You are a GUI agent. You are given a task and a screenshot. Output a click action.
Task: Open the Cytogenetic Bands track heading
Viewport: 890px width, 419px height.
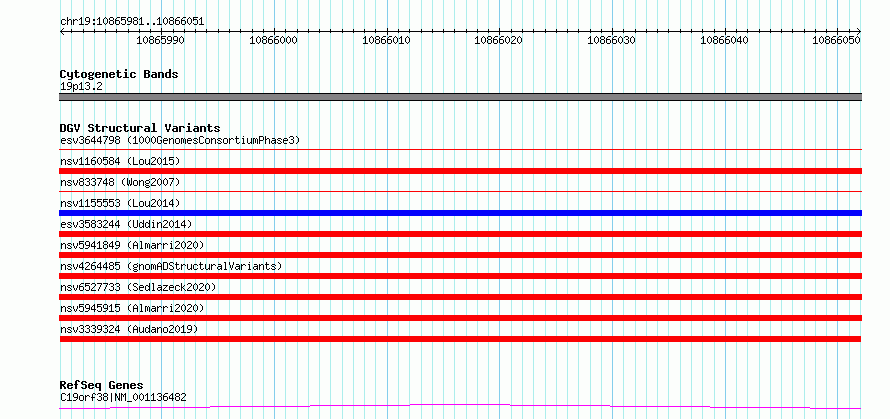(x=119, y=74)
